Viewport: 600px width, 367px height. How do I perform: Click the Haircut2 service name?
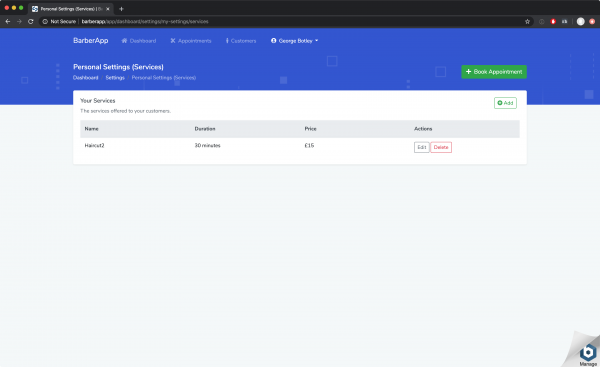tap(95, 145)
